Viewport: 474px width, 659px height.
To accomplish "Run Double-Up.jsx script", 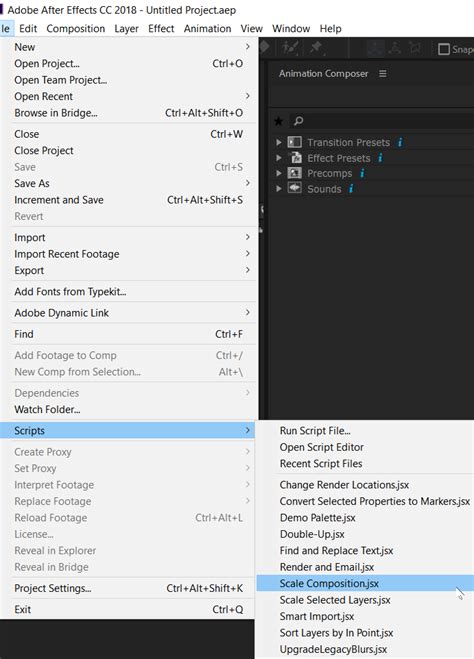I will coord(365,534).
